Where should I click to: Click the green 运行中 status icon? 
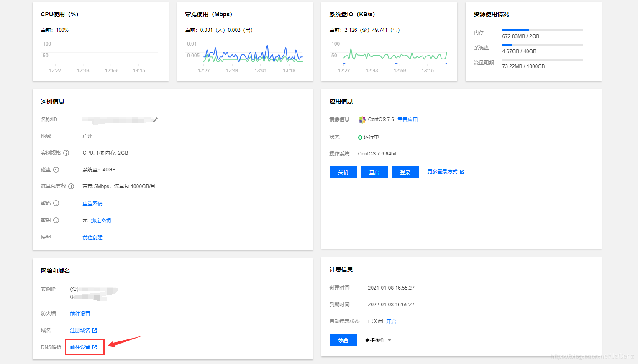tap(360, 137)
